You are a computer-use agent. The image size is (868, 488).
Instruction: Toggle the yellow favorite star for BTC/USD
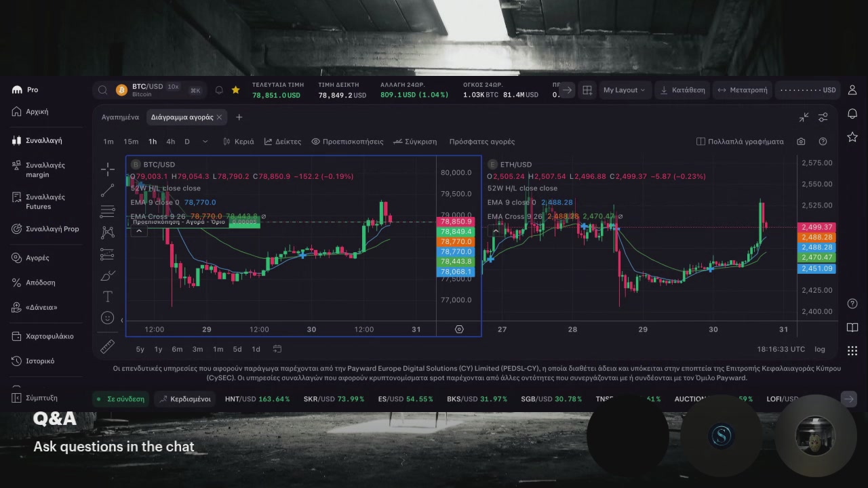point(235,89)
